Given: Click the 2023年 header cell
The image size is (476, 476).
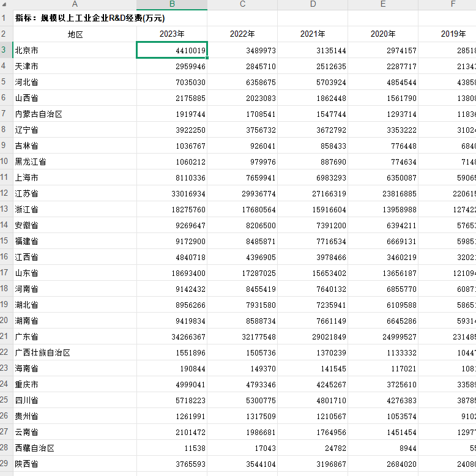Looking at the screenshot, I should 172,34.
